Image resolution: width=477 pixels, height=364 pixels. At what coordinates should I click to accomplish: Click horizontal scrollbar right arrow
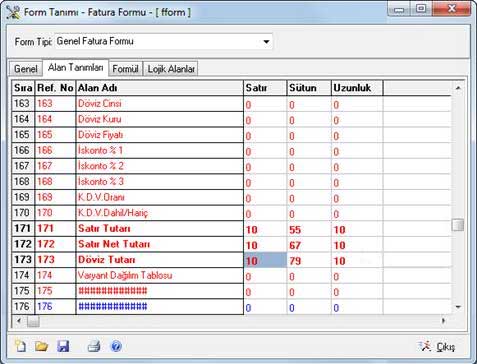(x=443, y=321)
